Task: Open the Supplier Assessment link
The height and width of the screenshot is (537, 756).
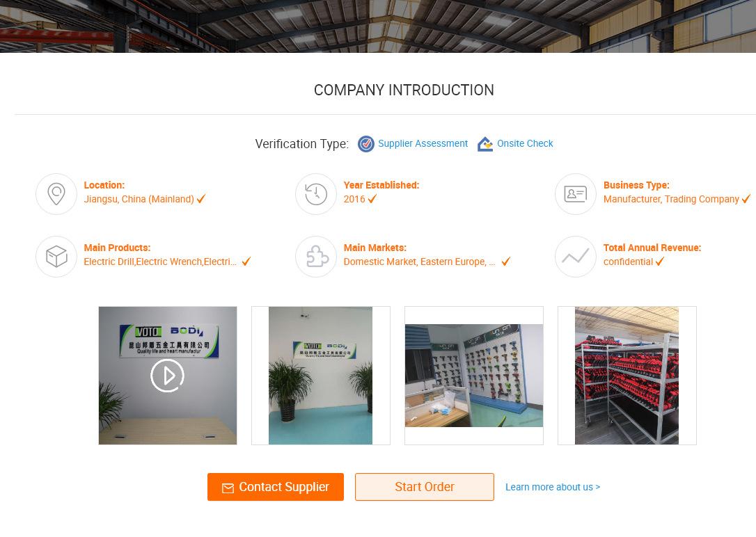Action: 423,143
